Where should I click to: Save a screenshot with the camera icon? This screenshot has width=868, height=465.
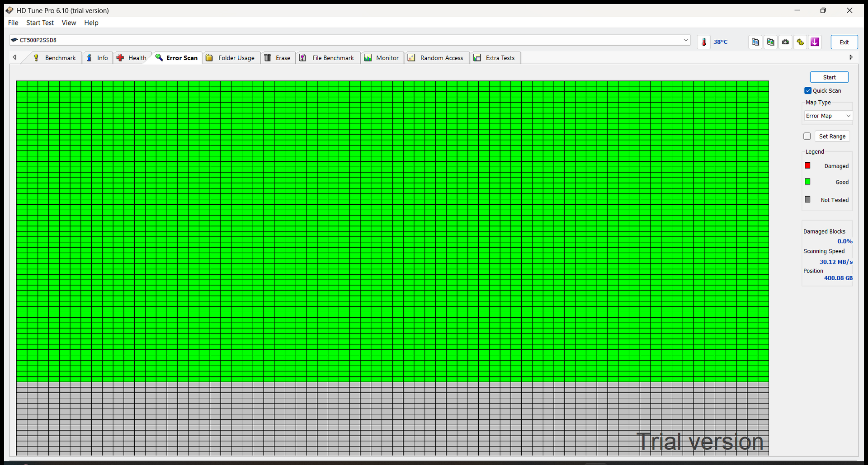tap(785, 42)
